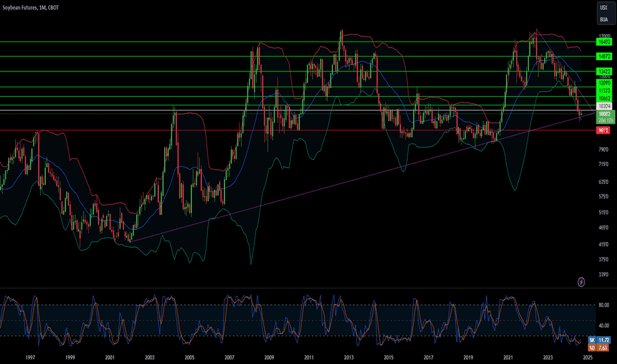Click the lightning bolt icon near the chart's right edge

[x=581, y=282]
